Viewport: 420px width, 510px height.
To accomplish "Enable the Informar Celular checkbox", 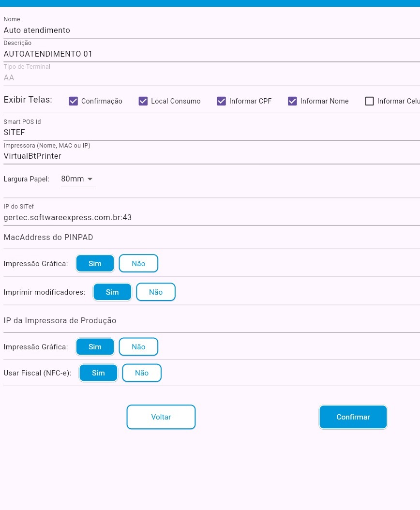I will (370, 101).
